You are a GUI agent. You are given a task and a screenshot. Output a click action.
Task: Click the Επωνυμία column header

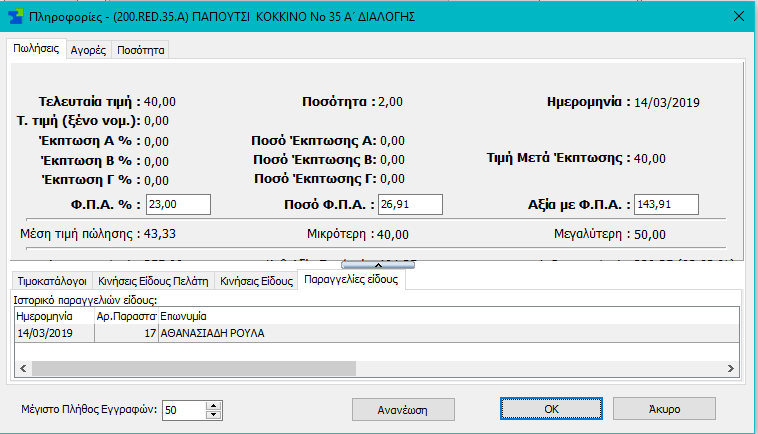449,316
